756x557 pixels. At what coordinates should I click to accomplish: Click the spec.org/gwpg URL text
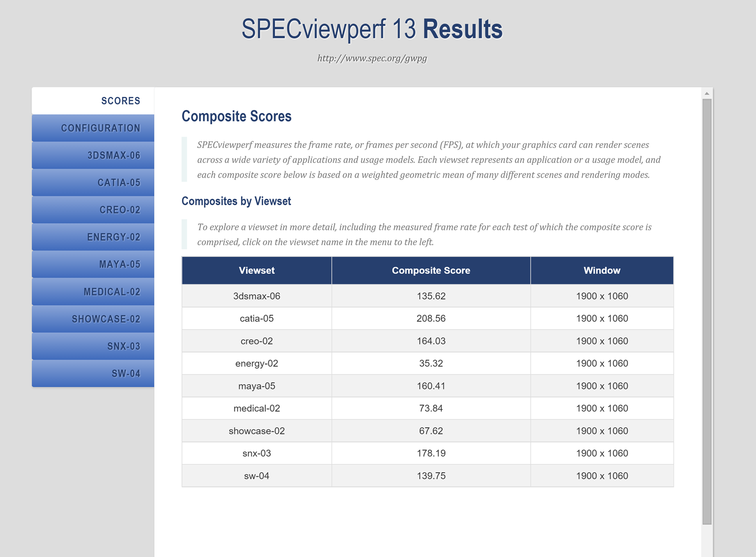372,58
